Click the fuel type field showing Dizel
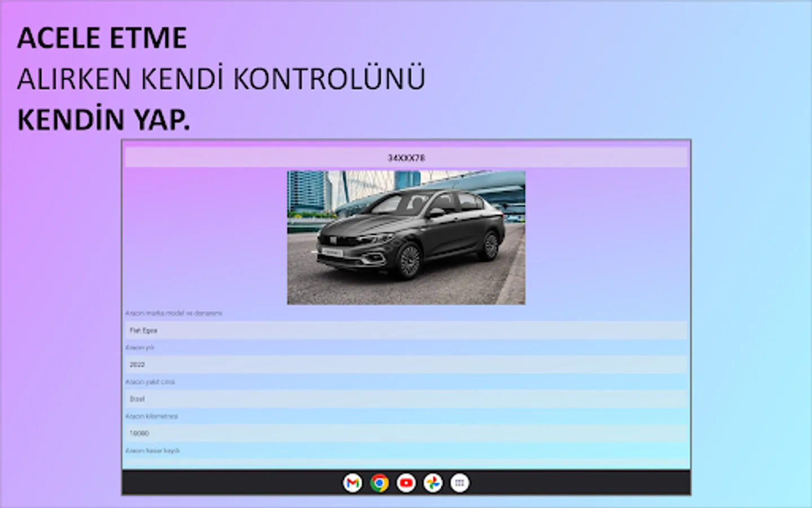This screenshot has width=812, height=508. (x=406, y=399)
